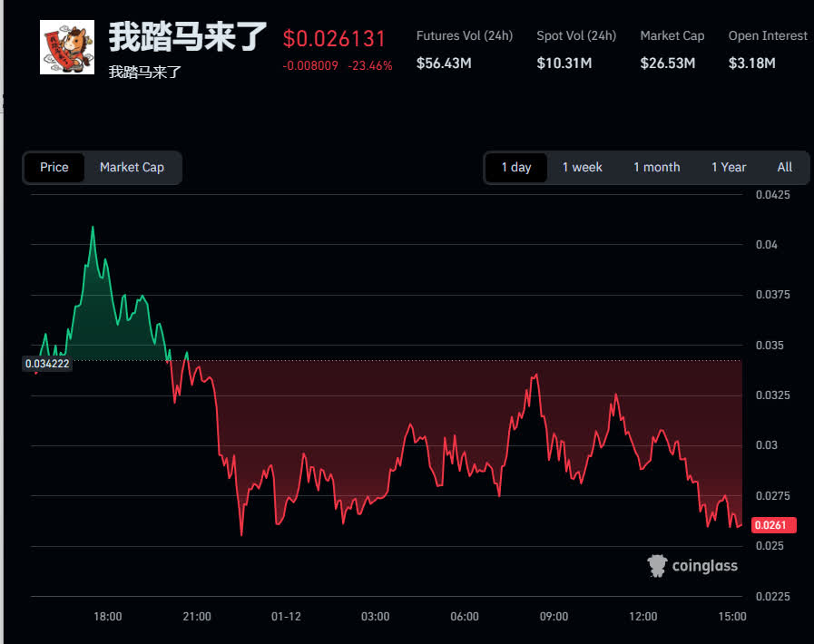Click the coin logo image
This screenshot has height=644, width=814.
[x=67, y=46]
